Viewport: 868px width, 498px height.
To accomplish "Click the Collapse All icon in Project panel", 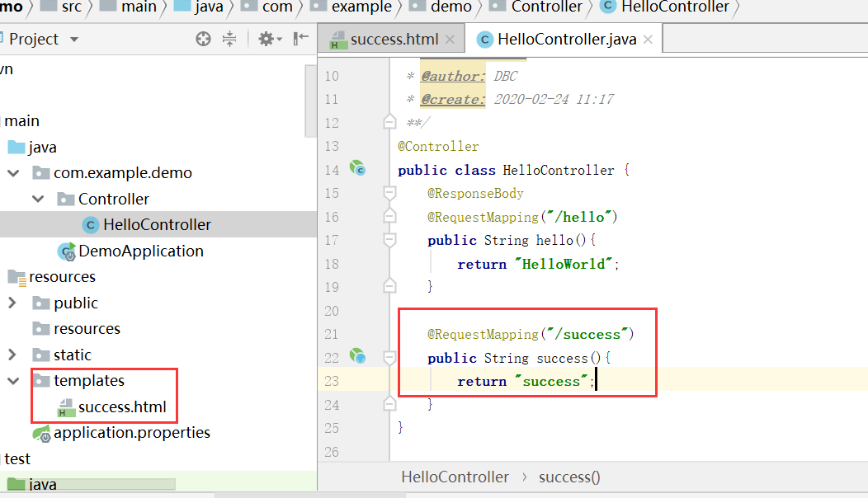I will tap(229, 39).
